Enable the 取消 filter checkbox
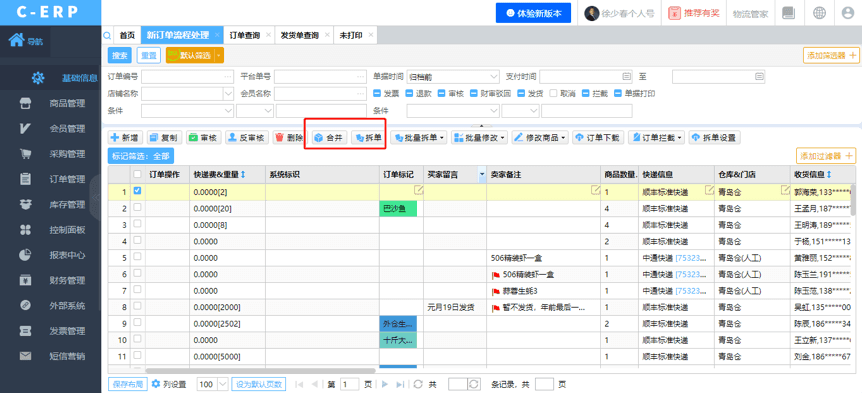 [554, 93]
